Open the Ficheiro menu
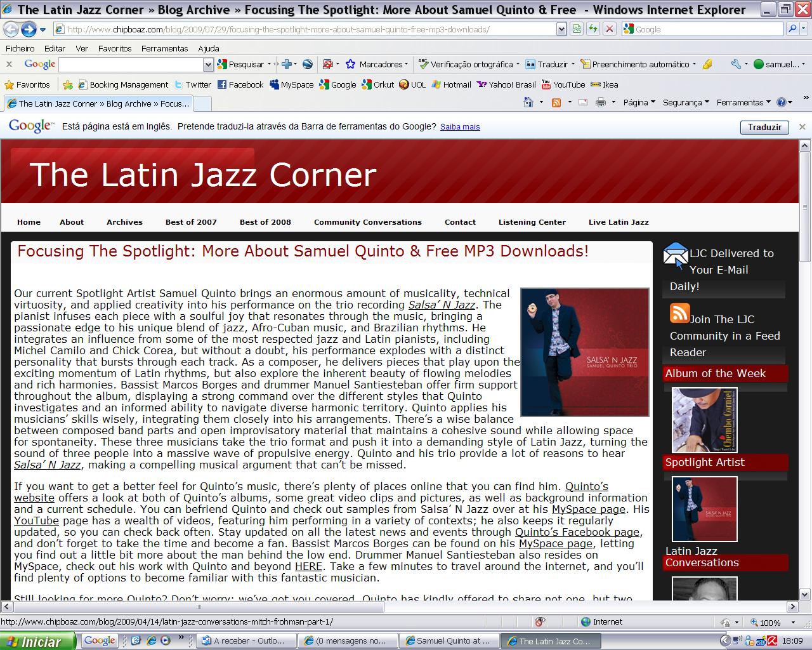 (20, 48)
